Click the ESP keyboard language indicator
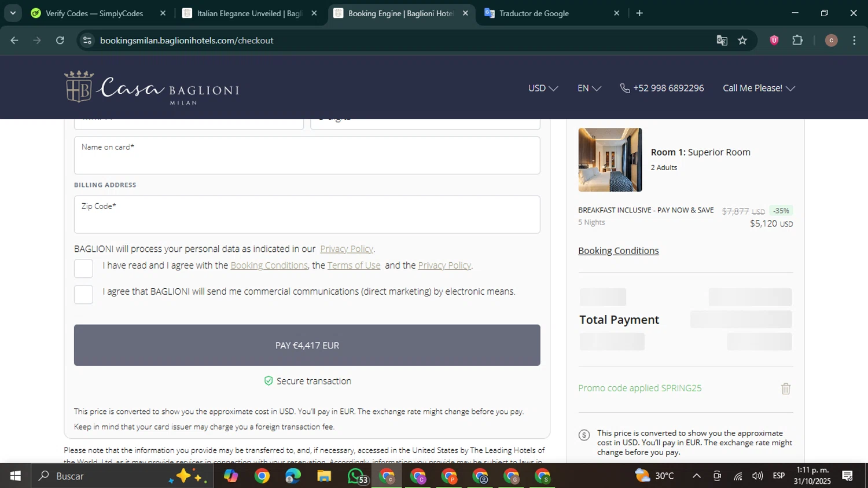The width and height of the screenshot is (868, 488). [779, 476]
